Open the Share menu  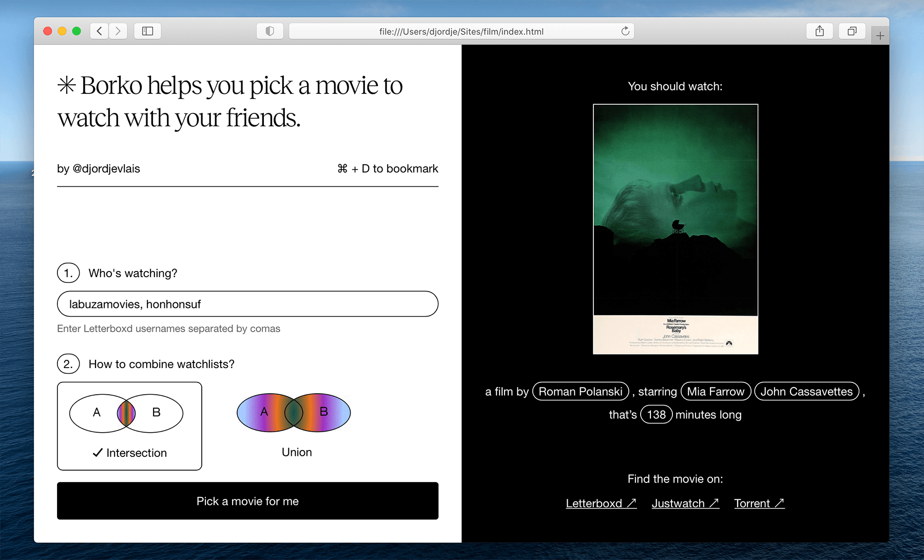coord(819,31)
